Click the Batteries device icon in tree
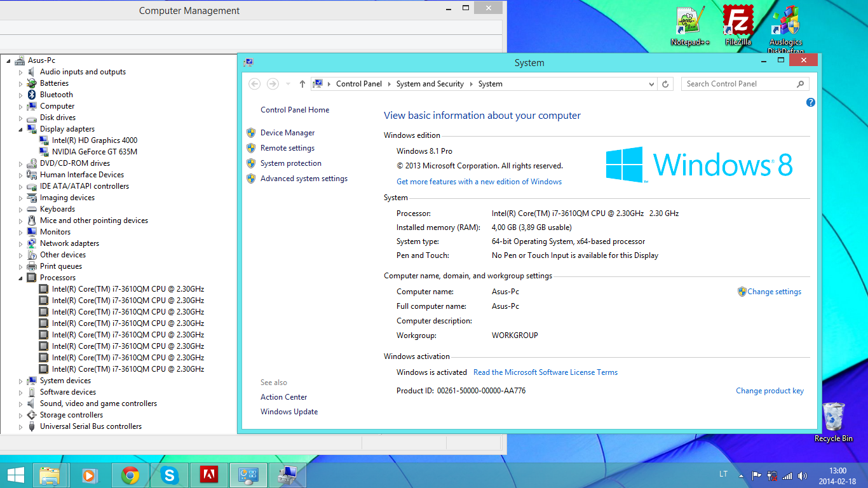This screenshot has width=868, height=488. point(32,83)
